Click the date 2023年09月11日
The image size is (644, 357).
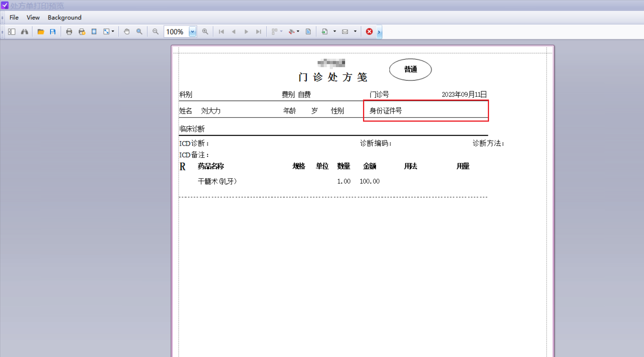tap(464, 94)
